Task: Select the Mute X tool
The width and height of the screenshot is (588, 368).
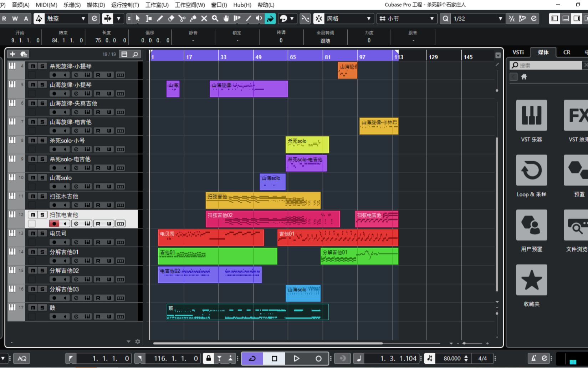Action: pyautogui.click(x=204, y=19)
